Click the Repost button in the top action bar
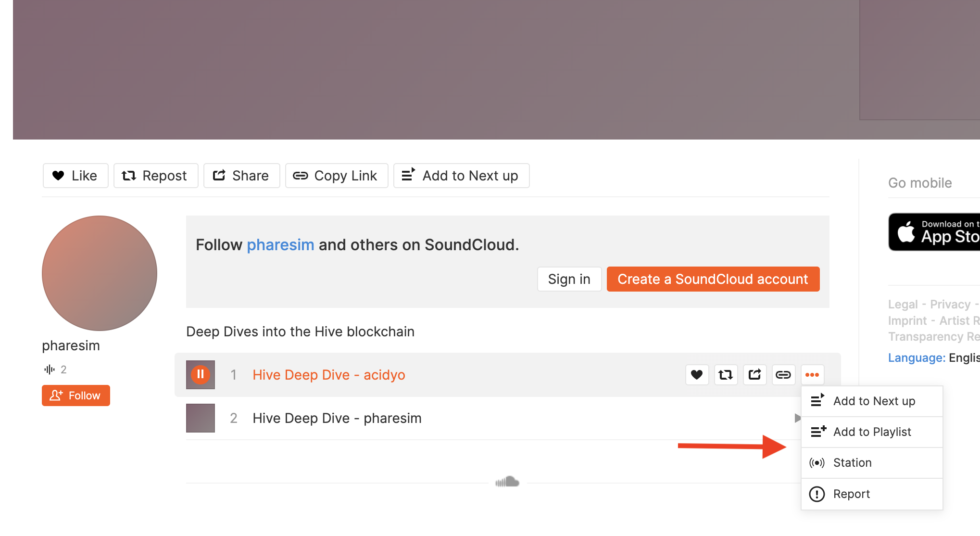 click(156, 176)
